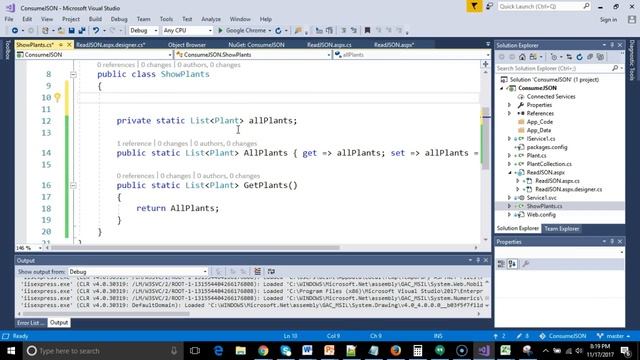Viewport: 640px width, 360px height.
Task: Open the Show output from Debug dropdown
Action: pos(138,272)
